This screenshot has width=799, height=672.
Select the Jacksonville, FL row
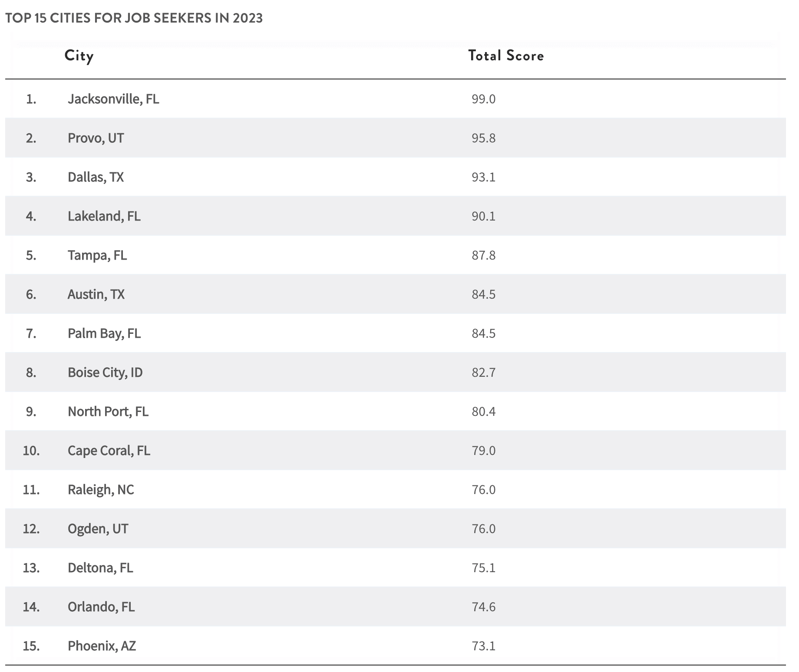coord(395,99)
